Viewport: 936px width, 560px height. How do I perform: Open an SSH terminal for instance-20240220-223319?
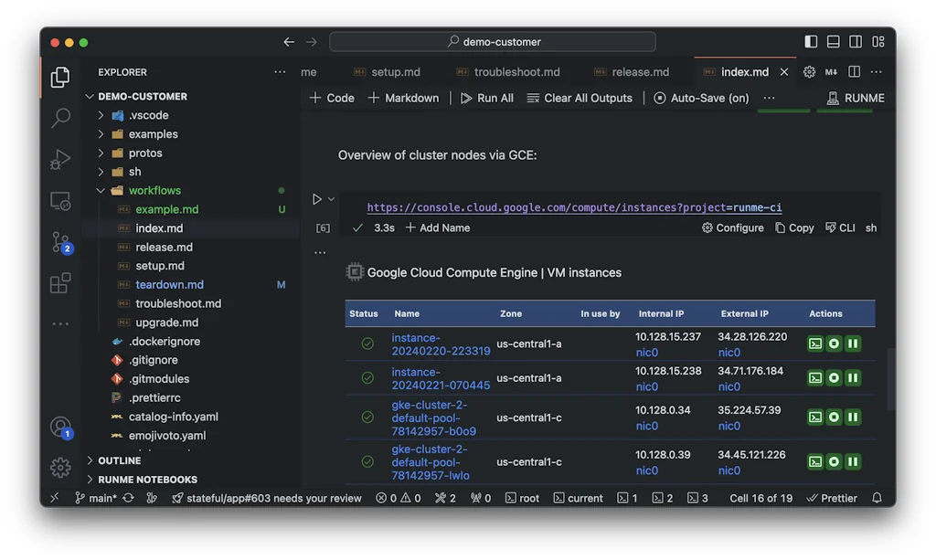[814, 343]
